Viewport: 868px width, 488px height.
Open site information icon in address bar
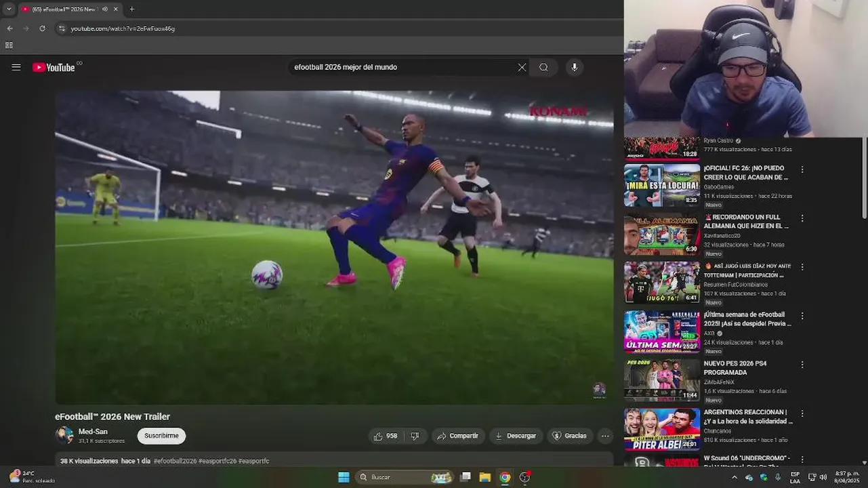(62, 28)
